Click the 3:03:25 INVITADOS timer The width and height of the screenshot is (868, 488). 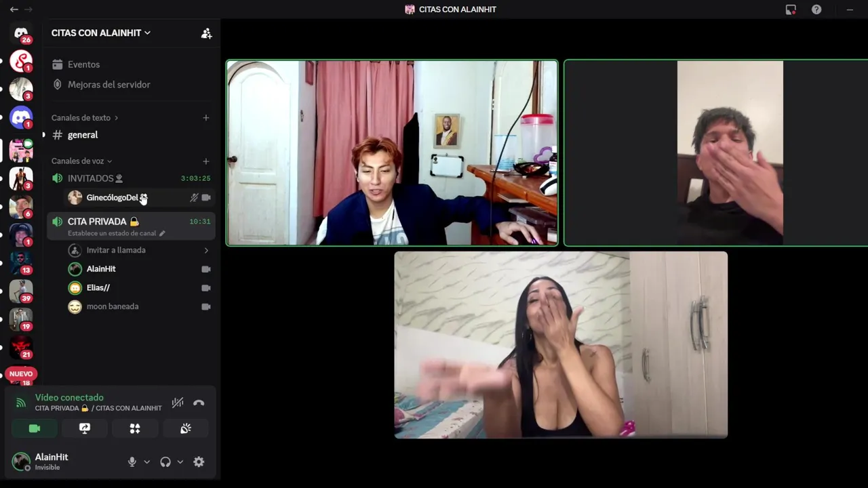(195, 178)
